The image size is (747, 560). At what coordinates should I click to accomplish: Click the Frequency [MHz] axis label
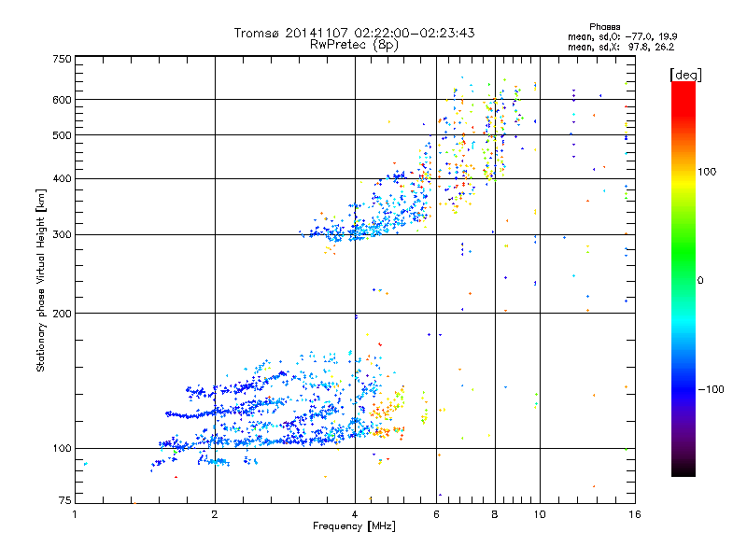click(354, 528)
